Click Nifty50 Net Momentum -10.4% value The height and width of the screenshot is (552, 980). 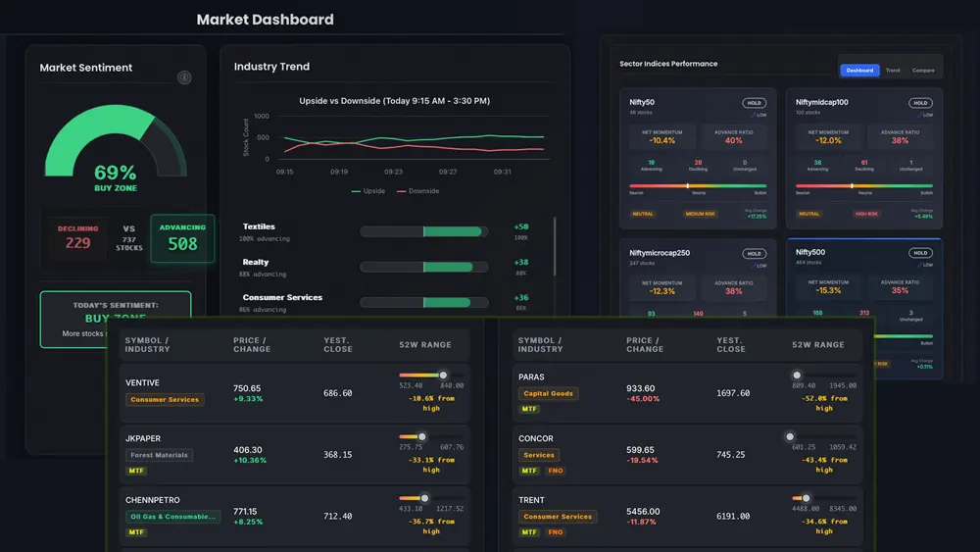click(661, 140)
